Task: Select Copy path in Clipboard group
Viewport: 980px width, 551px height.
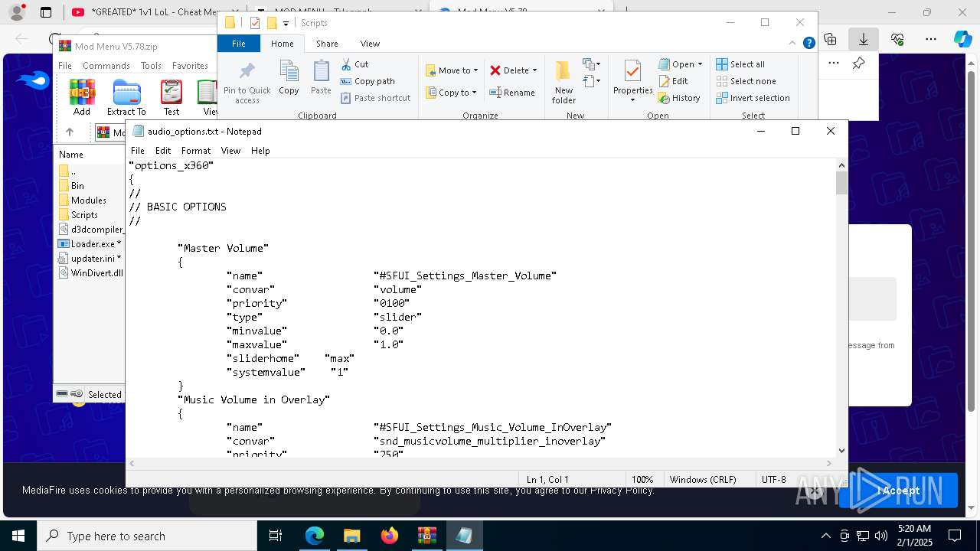Action: (367, 81)
